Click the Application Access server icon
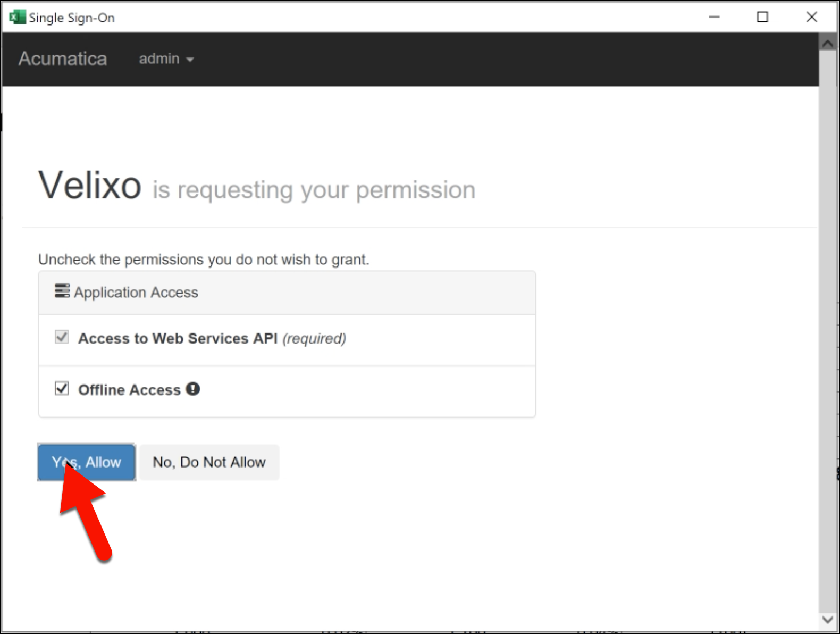The height and width of the screenshot is (634, 840). 62,291
